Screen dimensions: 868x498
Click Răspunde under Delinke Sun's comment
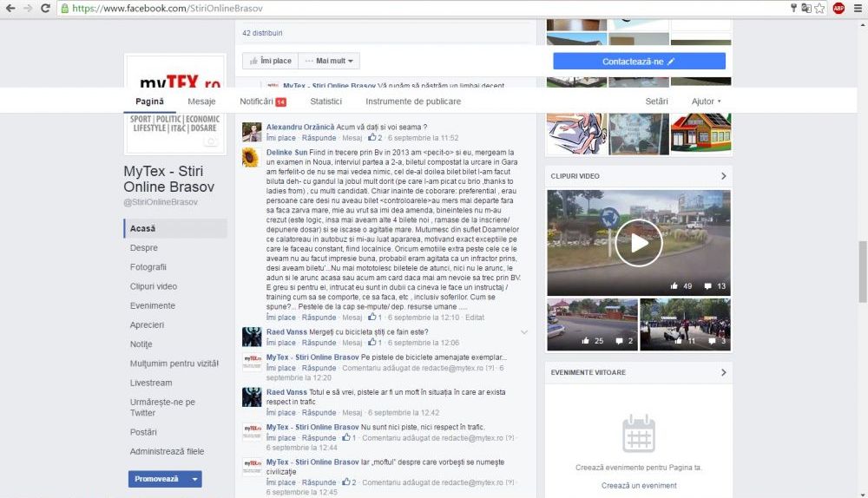[x=319, y=318]
